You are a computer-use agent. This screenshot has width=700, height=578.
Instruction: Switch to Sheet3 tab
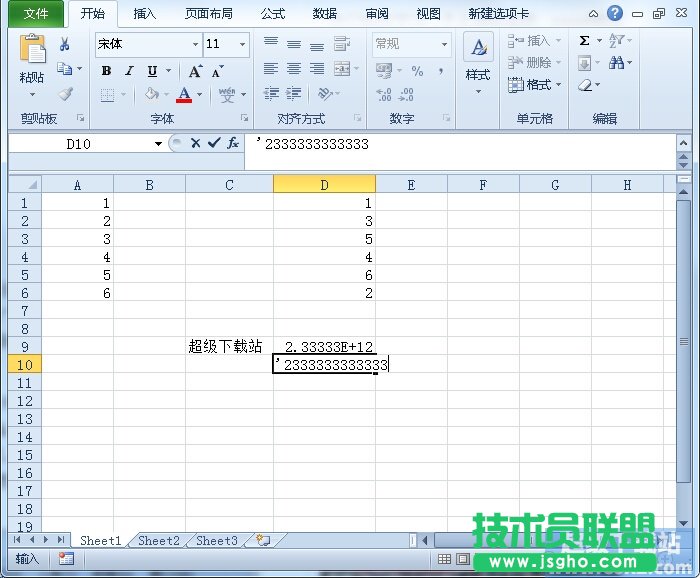[x=217, y=541]
